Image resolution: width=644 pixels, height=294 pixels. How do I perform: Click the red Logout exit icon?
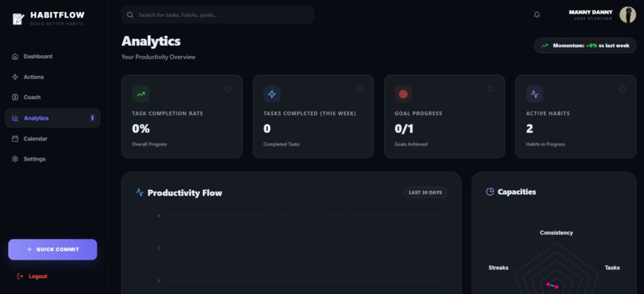pyautogui.click(x=20, y=276)
